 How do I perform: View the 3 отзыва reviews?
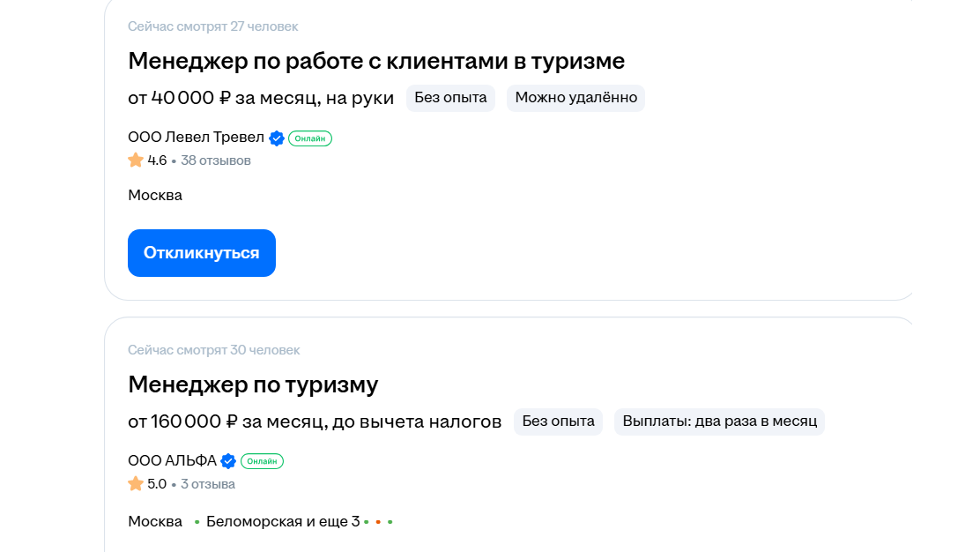tap(208, 484)
